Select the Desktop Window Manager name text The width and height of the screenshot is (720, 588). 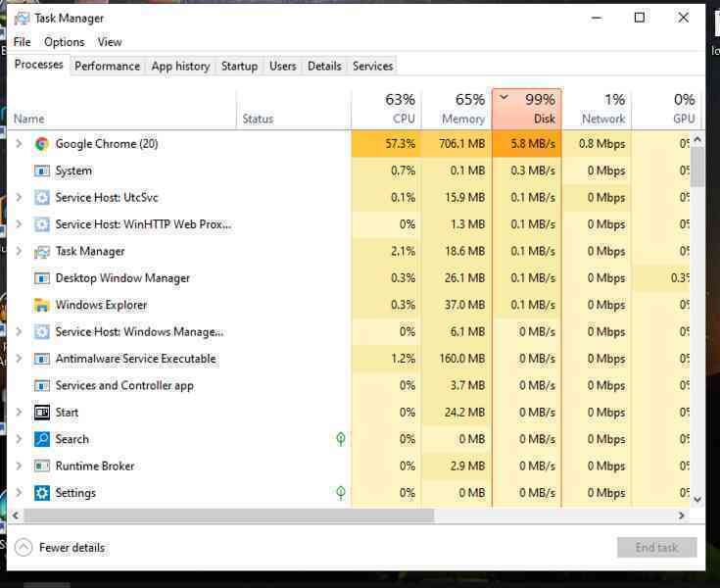(x=122, y=278)
